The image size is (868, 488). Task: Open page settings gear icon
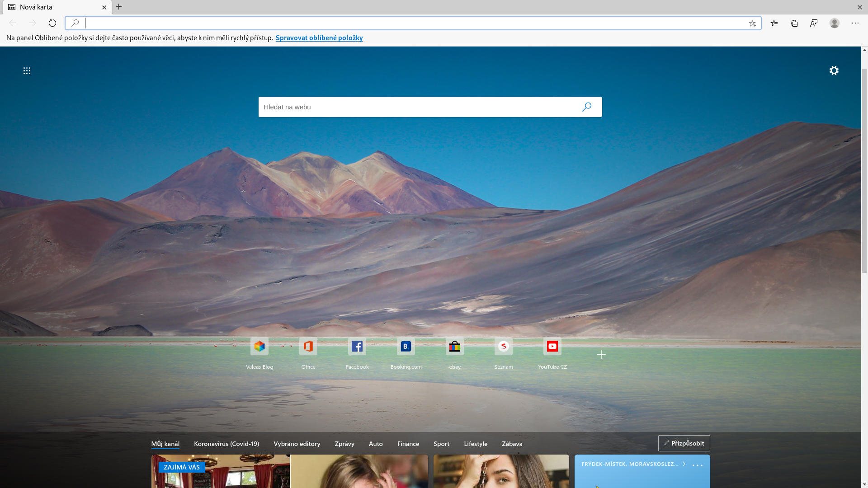834,70
